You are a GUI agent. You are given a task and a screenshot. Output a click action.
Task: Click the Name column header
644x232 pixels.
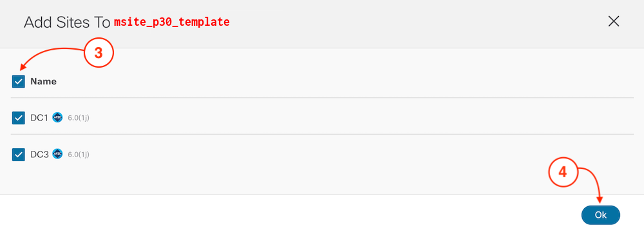44,81
